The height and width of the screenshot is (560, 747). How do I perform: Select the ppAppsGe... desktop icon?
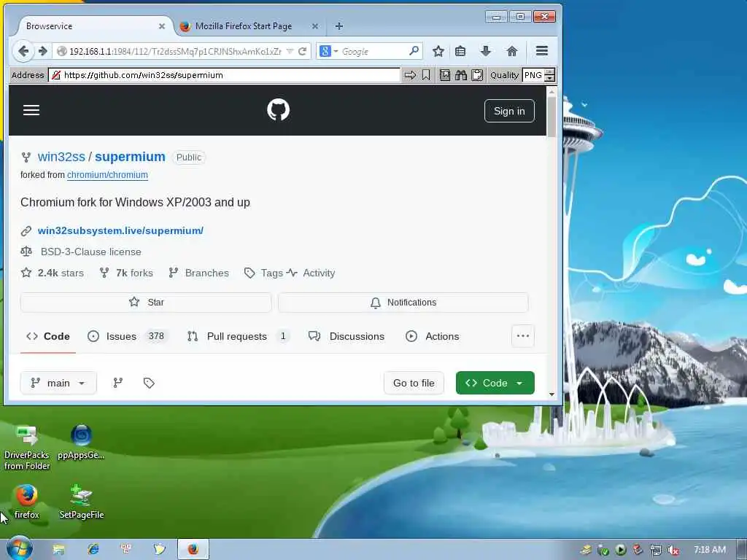[x=81, y=443]
